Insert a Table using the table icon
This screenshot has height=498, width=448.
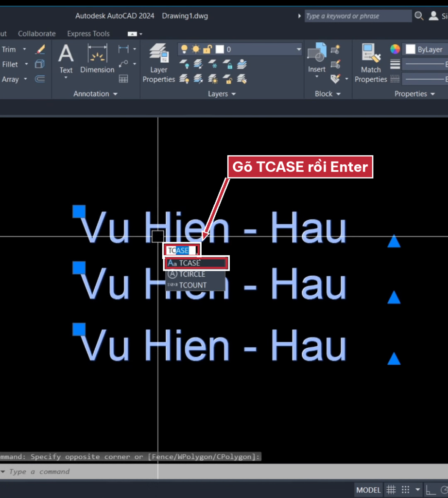(x=123, y=79)
